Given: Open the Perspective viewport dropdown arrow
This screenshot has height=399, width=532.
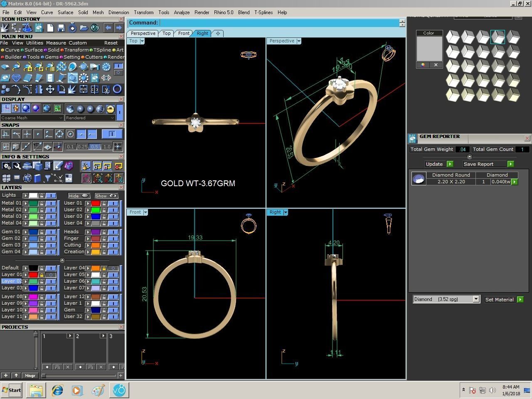Looking at the screenshot, I should pos(299,41).
